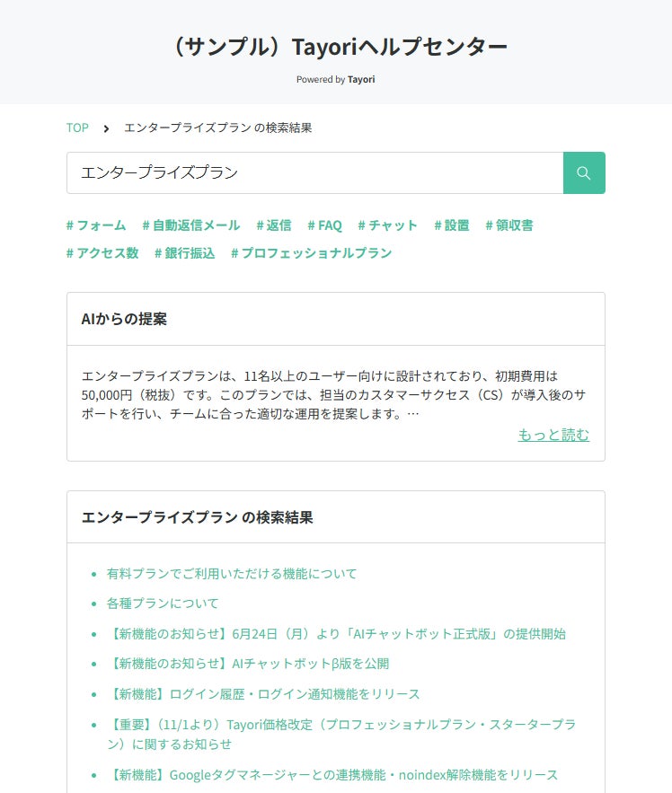The width and height of the screenshot is (672, 793).
Task: Click the AI suggestion summary paragraph
Action: [334, 395]
